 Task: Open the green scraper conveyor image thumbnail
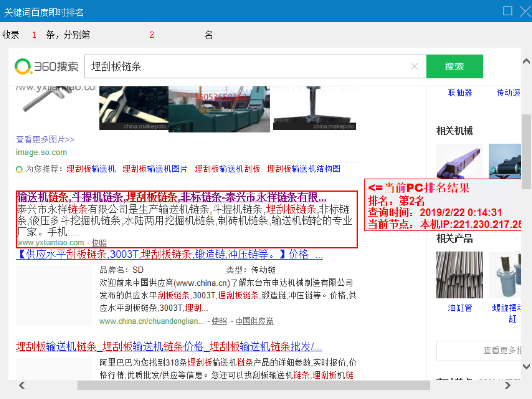click(x=219, y=109)
